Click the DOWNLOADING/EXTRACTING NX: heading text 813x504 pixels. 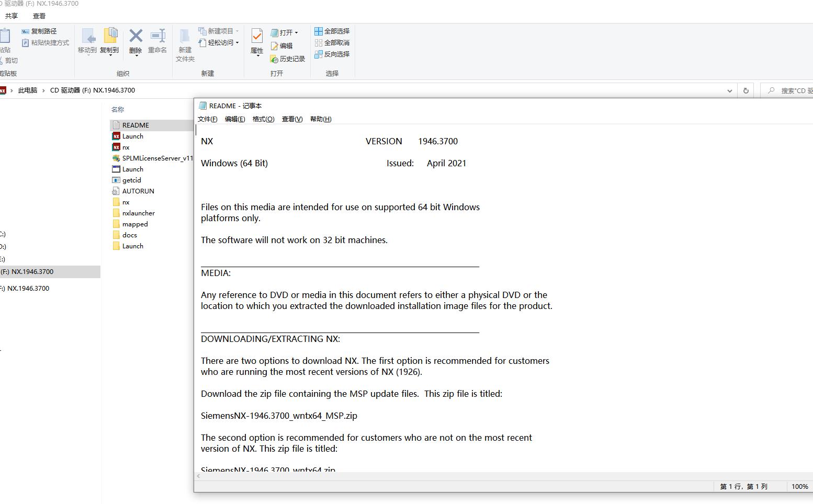pyautogui.click(x=270, y=339)
